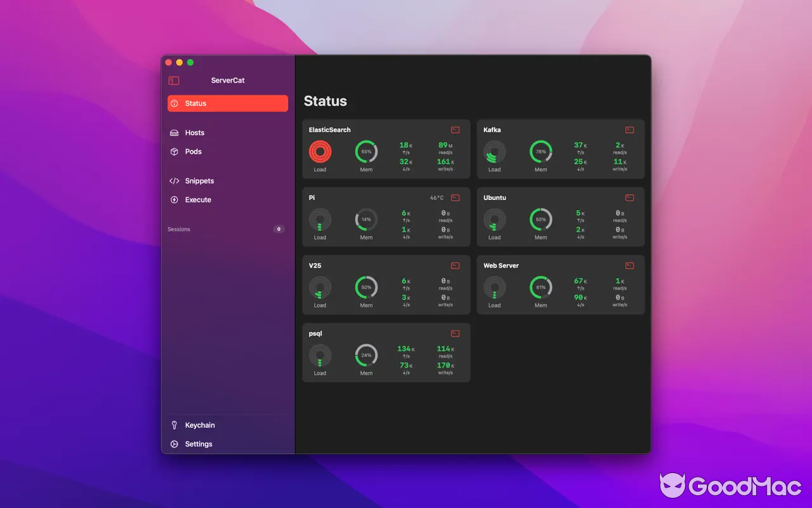Open terminal for the Web Server
Screen dimensions: 812x508
(x=629, y=265)
